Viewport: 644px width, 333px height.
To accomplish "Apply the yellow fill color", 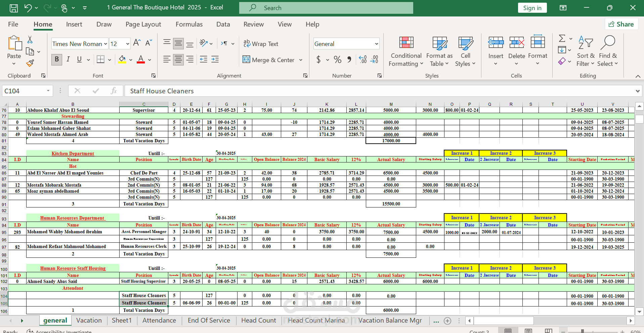I will pos(122,60).
